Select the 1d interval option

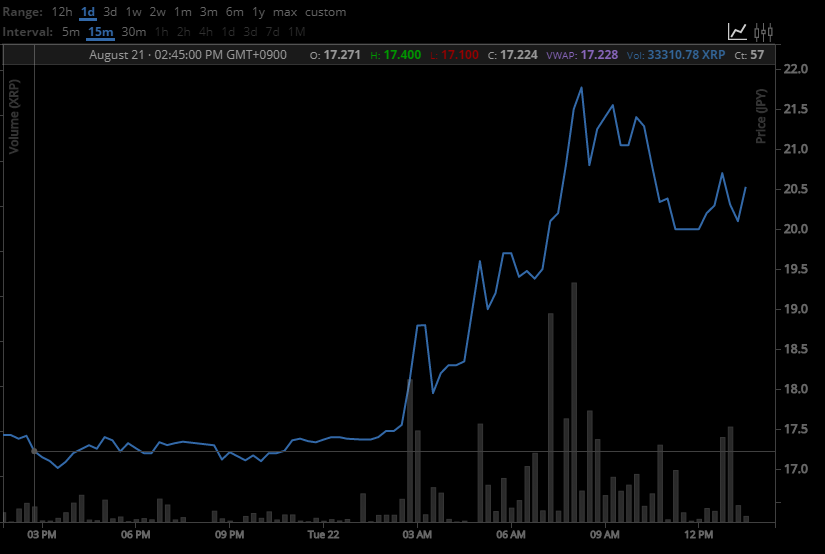[x=228, y=32]
